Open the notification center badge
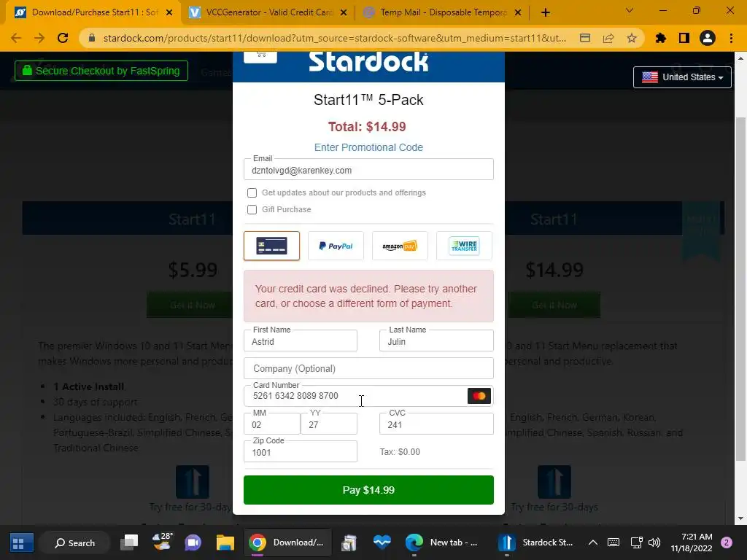The image size is (747, 560). [727, 542]
